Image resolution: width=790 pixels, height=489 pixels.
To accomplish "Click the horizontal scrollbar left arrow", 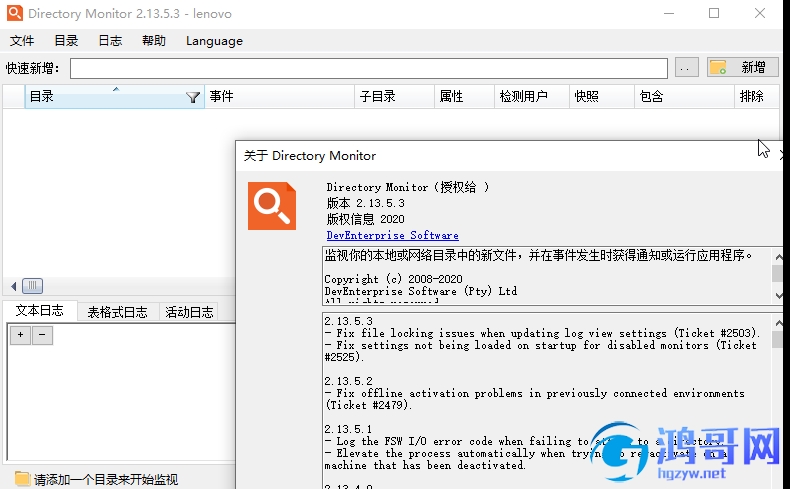I will (13, 286).
